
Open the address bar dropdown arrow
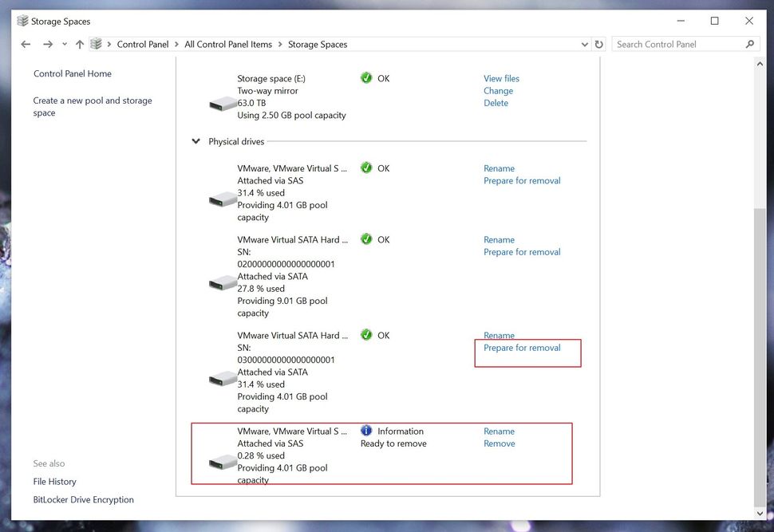[584, 45]
